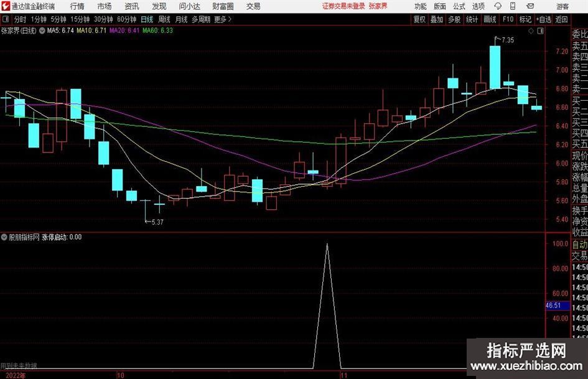Open the F10 company info button

(508, 19)
